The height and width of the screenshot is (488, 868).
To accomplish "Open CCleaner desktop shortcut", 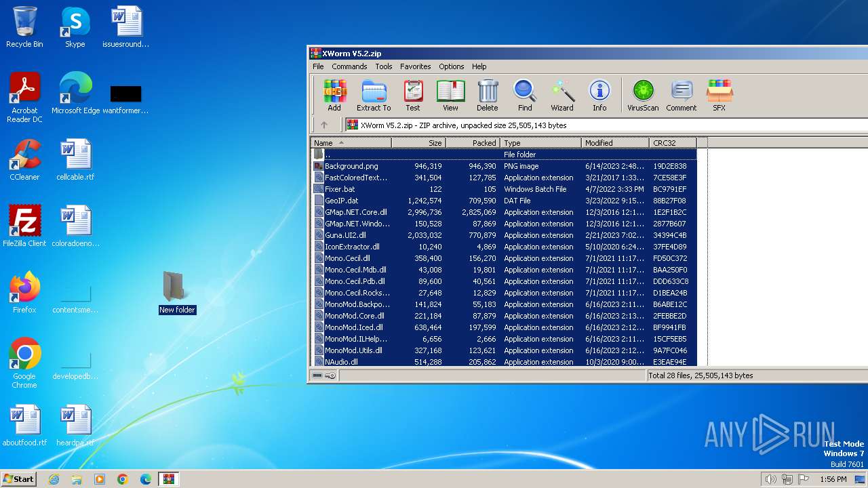I will coord(24,160).
